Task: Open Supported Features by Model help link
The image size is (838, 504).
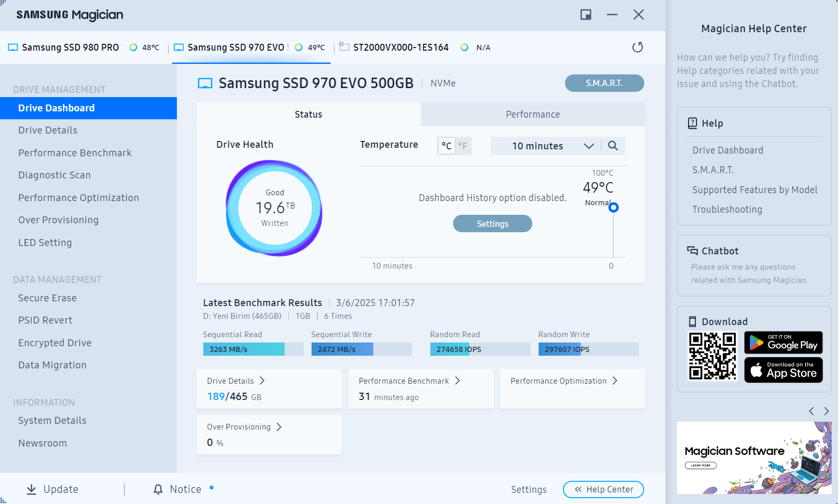Action: [x=755, y=190]
